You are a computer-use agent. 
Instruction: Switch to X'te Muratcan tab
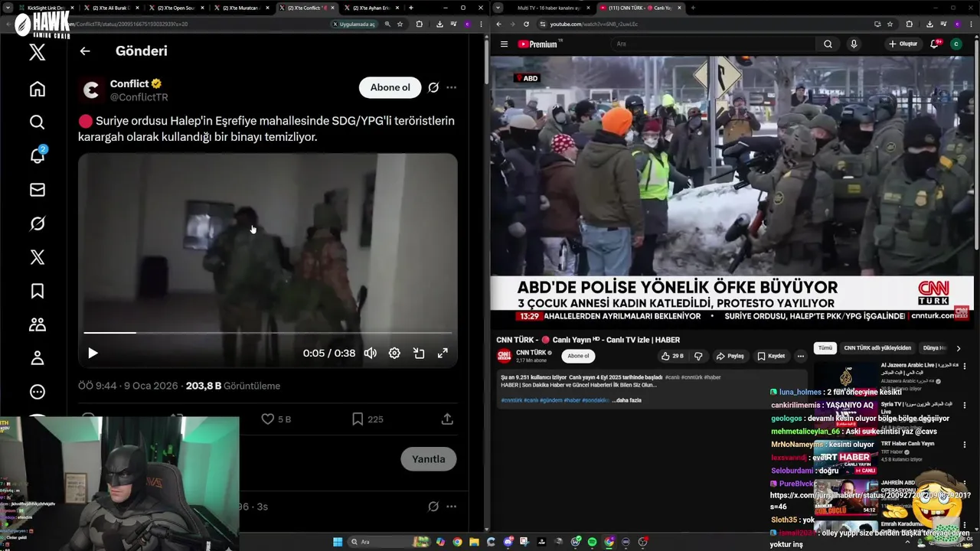pyautogui.click(x=242, y=8)
